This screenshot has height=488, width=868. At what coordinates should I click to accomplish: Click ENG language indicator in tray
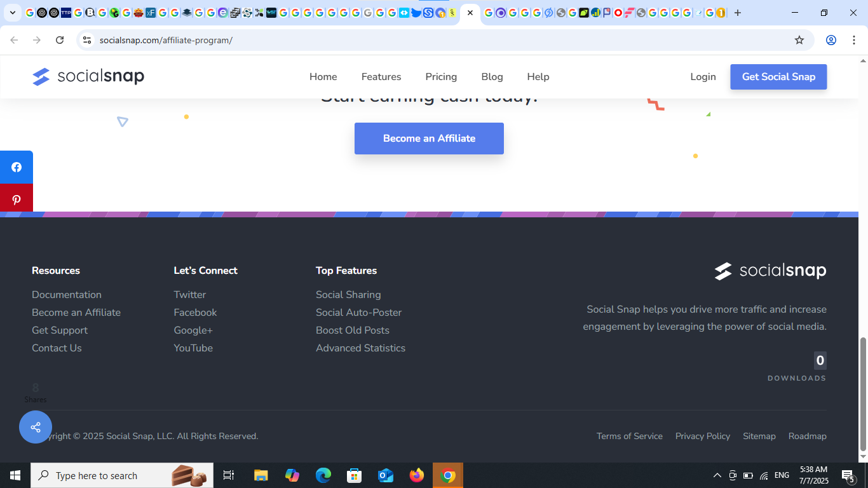point(782,475)
